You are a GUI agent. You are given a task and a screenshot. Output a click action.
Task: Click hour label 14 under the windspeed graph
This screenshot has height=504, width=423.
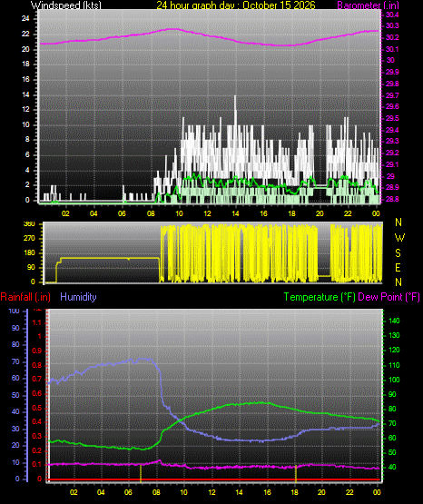(x=235, y=213)
